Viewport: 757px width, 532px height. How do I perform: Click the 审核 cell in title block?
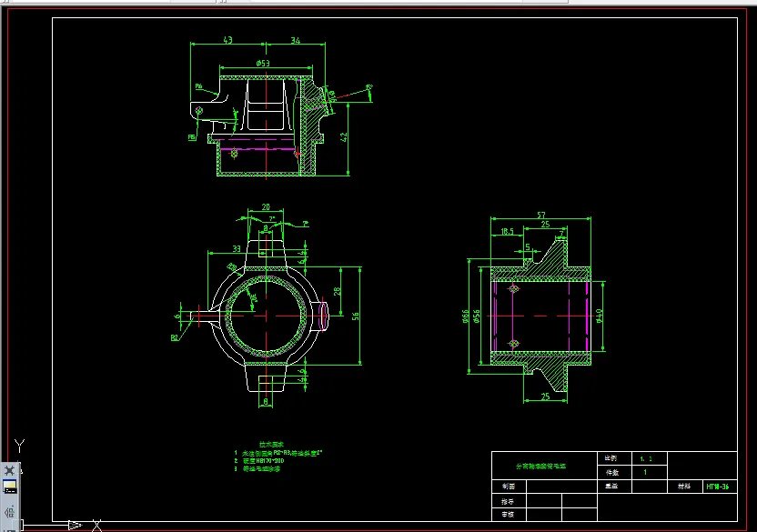pos(508,515)
